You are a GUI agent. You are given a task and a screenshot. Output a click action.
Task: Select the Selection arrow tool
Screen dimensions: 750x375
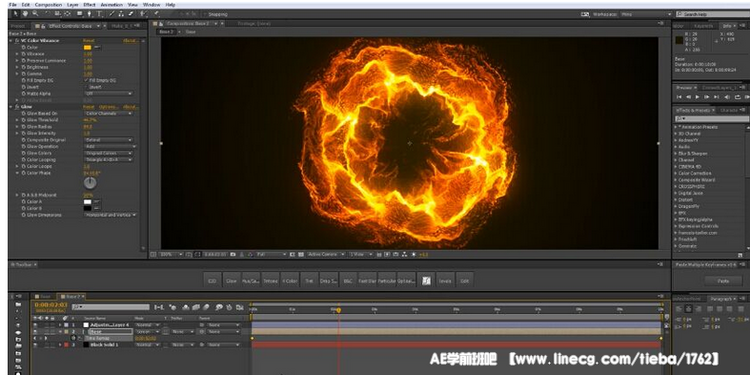coord(15,14)
